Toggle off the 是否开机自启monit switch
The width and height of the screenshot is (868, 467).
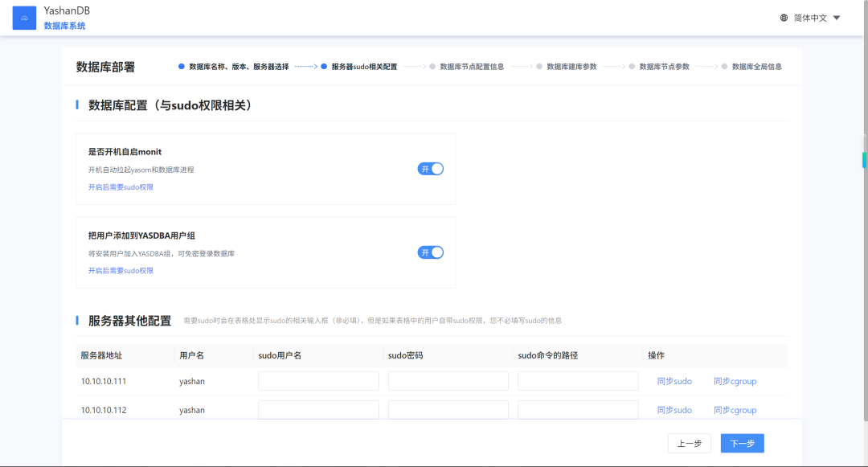click(x=430, y=169)
